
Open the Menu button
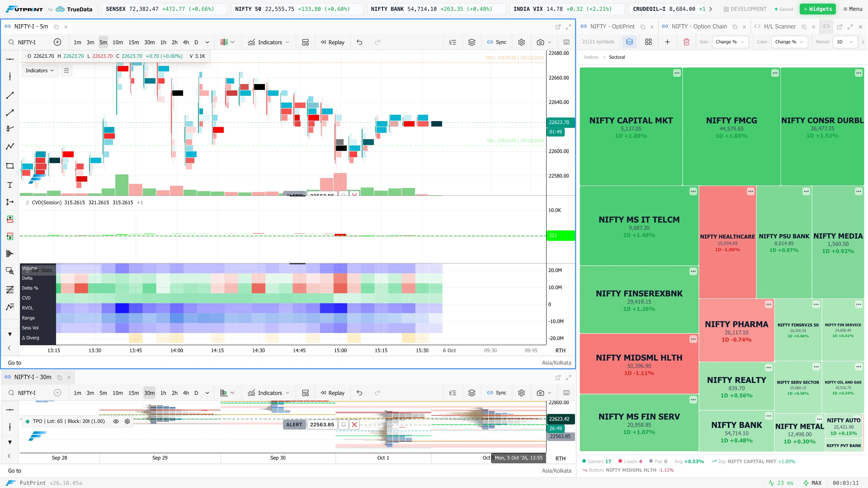pyautogui.click(x=853, y=9)
